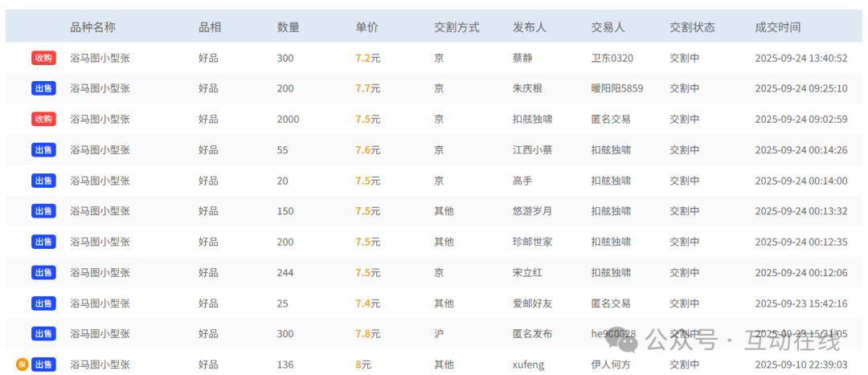Select publisher 悠游岁月
Viewport: 868px width, 375px height.
coord(532,211)
